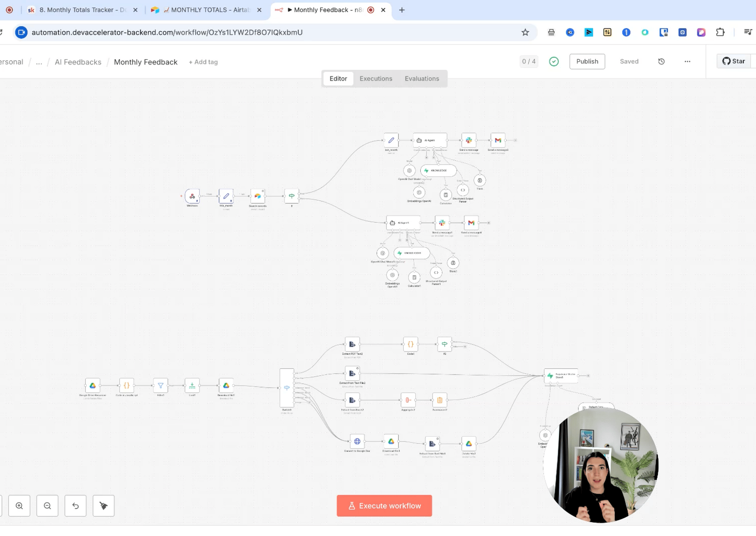Click the zoom out canvas button

tap(47, 506)
